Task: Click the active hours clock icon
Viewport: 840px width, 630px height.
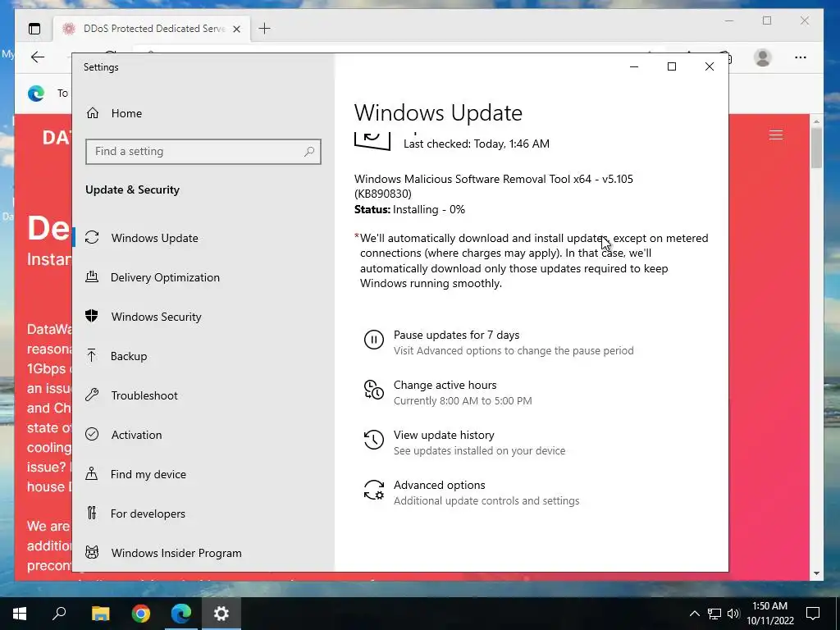Action: click(x=374, y=390)
